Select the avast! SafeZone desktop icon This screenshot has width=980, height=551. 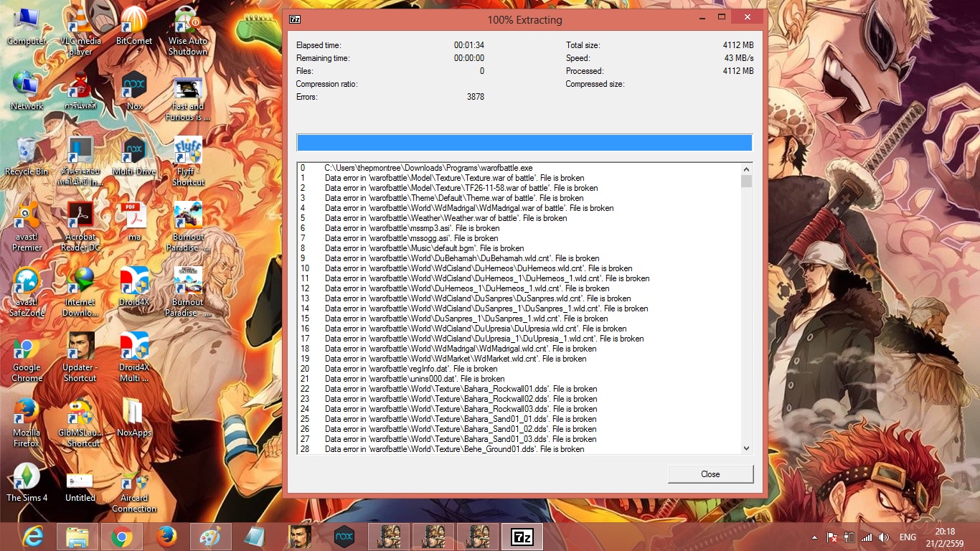click(x=27, y=292)
